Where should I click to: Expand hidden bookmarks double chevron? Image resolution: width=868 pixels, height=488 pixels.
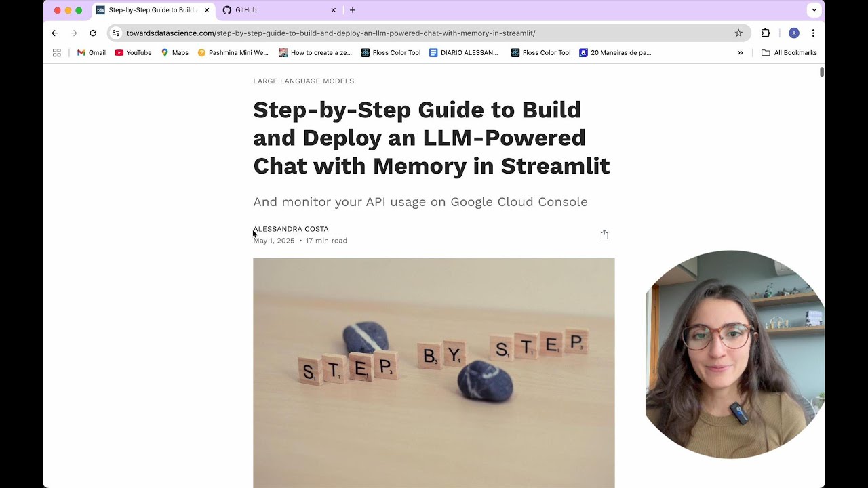point(740,52)
